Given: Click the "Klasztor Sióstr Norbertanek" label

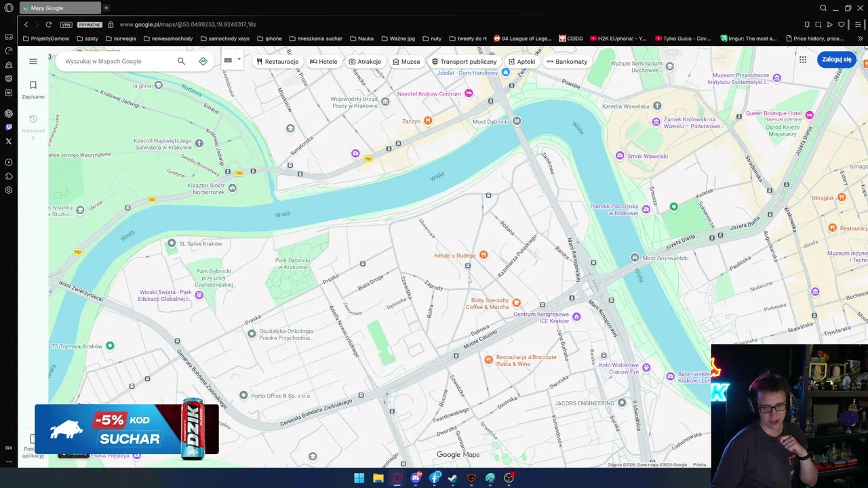Looking at the screenshot, I should tap(205, 188).
